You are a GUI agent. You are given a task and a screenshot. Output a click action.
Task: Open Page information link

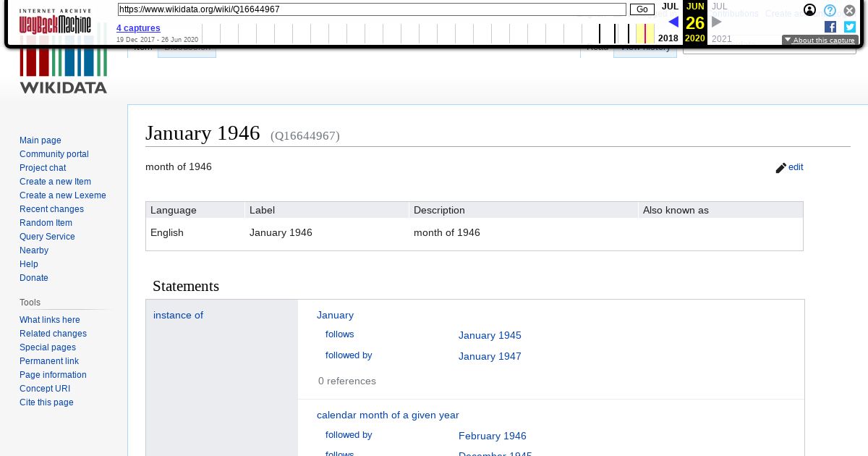(x=53, y=375)
